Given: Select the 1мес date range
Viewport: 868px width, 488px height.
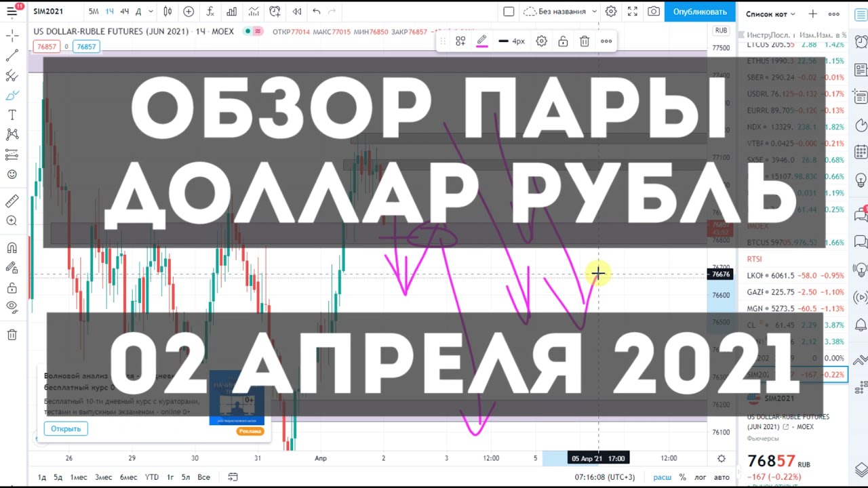Looking at the screenshot, I should click(79, 477).
